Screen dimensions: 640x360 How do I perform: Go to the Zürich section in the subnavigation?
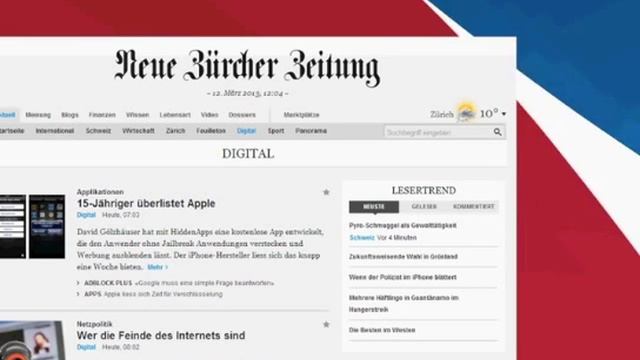coord(176,131)
